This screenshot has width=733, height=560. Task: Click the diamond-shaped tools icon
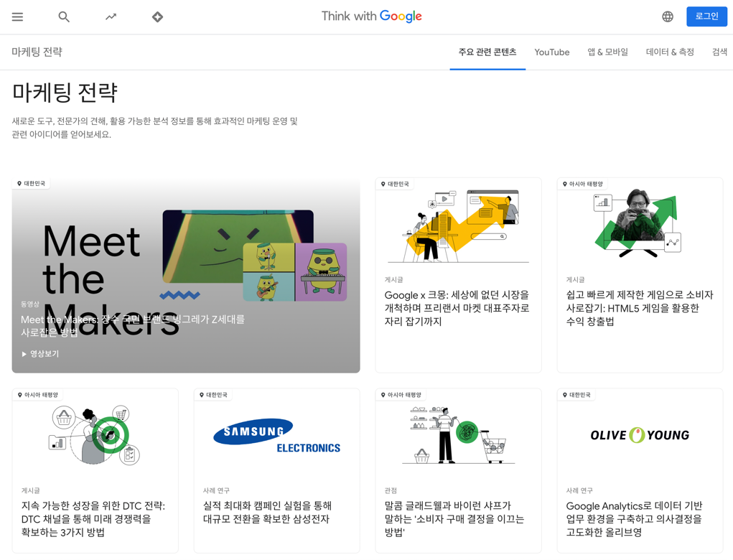157,17
